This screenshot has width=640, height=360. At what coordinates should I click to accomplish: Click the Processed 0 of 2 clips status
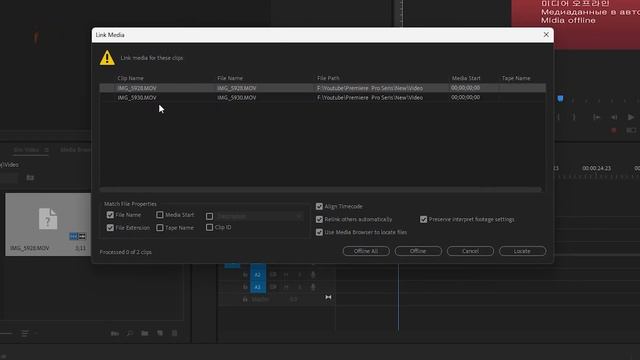[x=126, y=252]
